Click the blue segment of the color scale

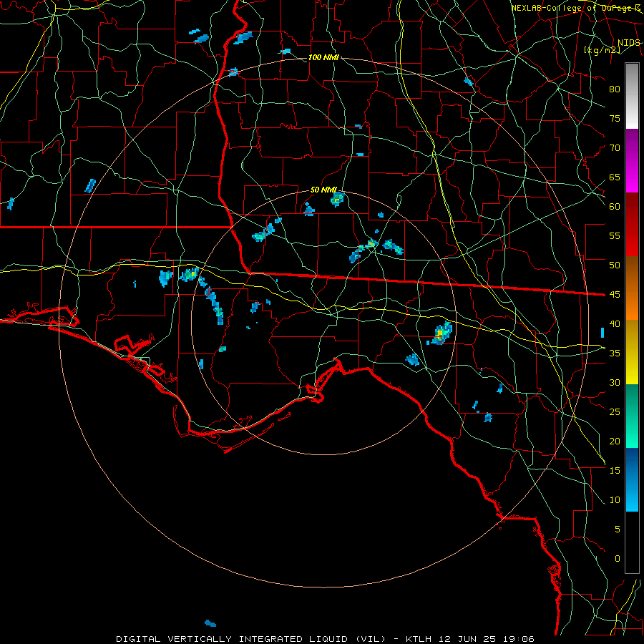click(x=632, y=479)
